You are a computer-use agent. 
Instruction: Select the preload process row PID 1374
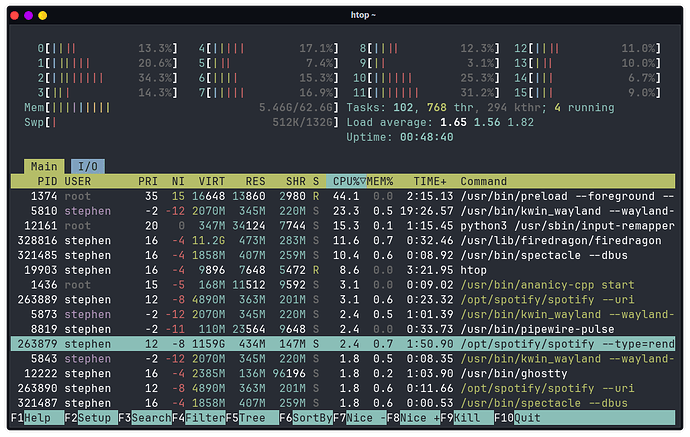point(343,196)
